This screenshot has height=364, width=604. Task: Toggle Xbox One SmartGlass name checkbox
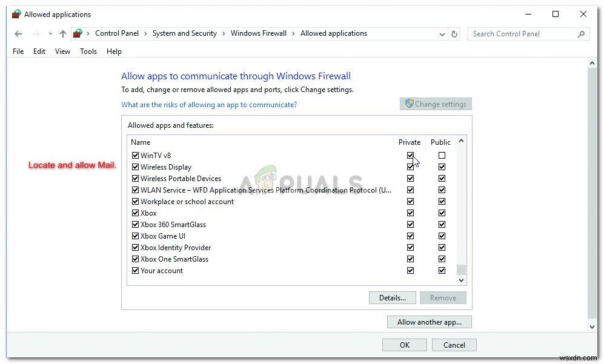click(x=135, y=259)
